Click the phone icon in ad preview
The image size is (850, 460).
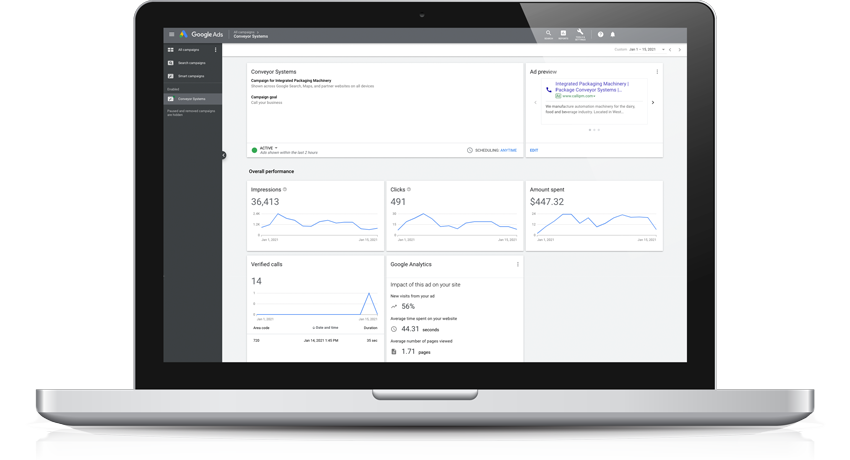point(549,89)
